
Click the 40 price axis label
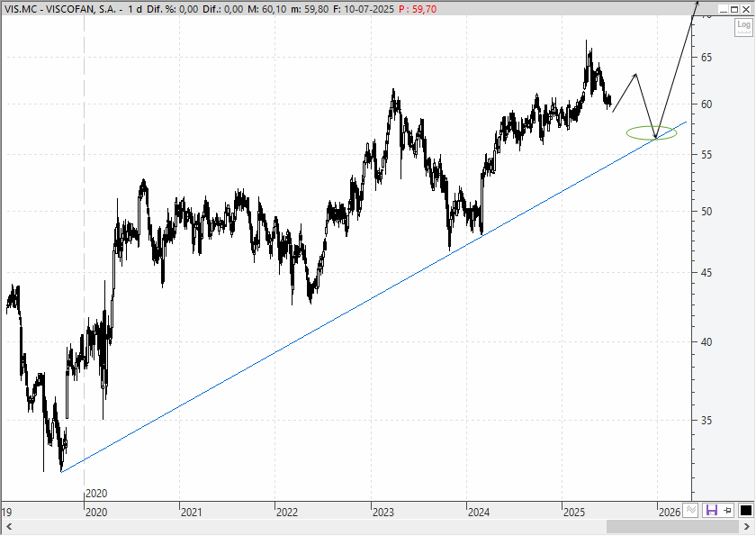[x=706, y=342]
